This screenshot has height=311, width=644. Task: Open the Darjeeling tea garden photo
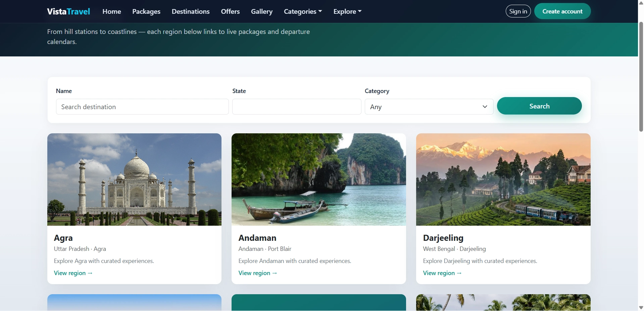[x=503, y=179]
